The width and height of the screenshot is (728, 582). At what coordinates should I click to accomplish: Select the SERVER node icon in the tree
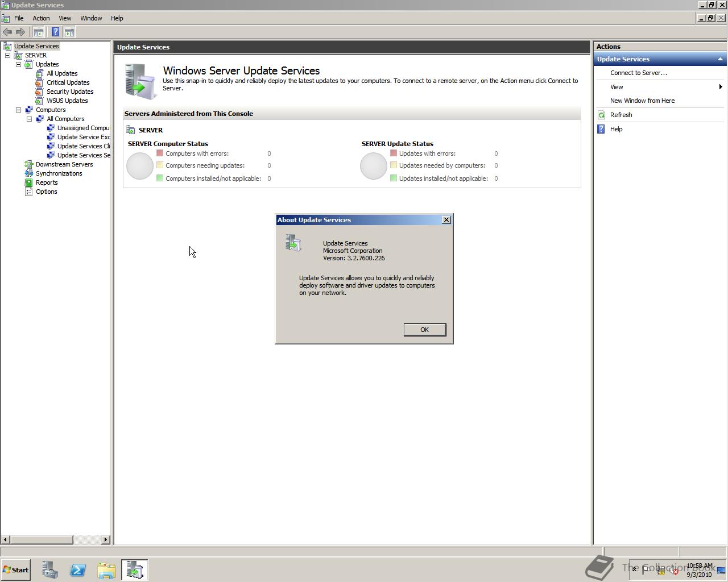click(18, 55)
